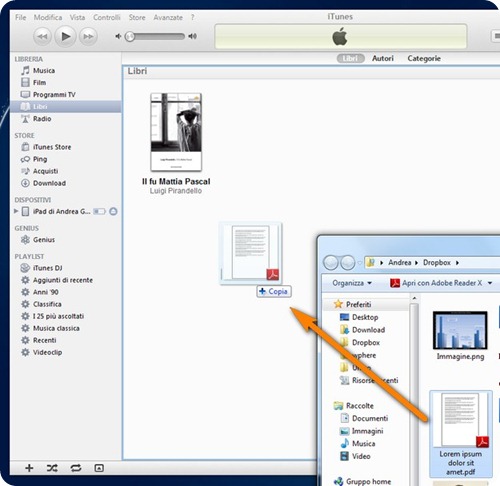Open the Vista menu
The width and height of the screenshot is (500, 486).
(x=77, y=17)
